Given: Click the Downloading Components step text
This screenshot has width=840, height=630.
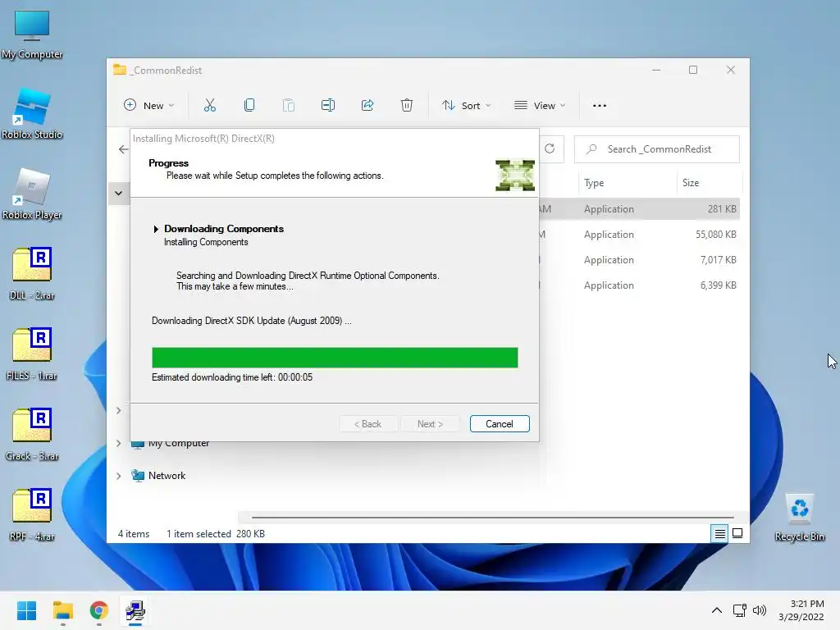Looking at the screenshot, I should (223, 229).
